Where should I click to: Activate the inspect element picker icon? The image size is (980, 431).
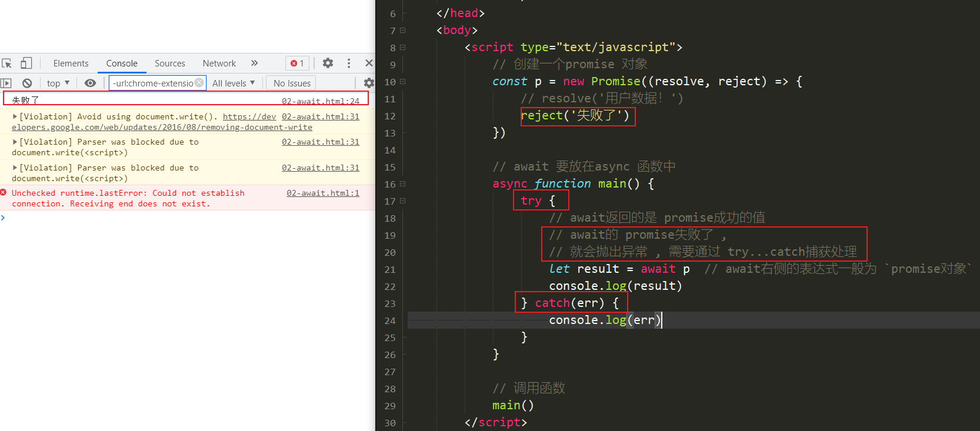tap(7, 63)
